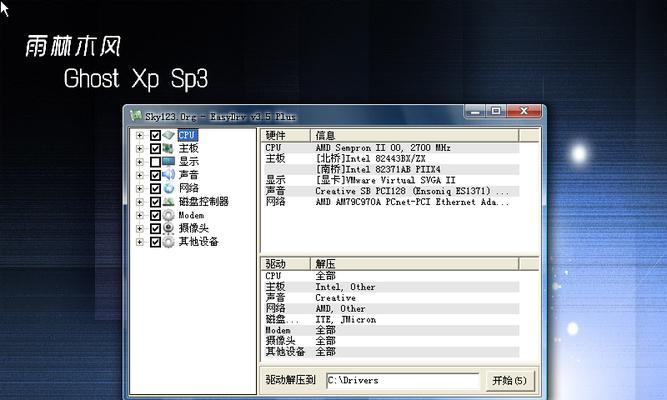Image resolution: width=667 pixels, height=400 pixels.
Task: Select the 其他设备 tree label
Action: (198, 242)
